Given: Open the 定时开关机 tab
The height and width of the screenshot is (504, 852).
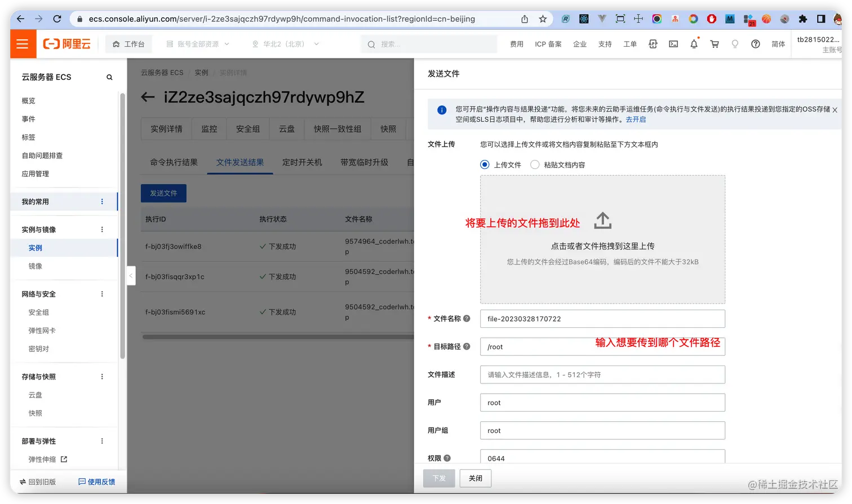Looking at the screenshot, I should [x=302, y=162].
